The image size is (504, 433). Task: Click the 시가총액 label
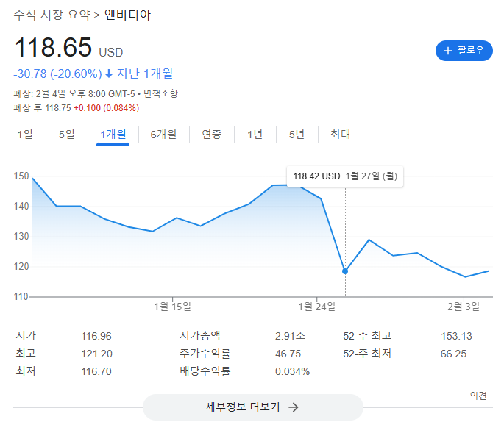tap(200, 336)
